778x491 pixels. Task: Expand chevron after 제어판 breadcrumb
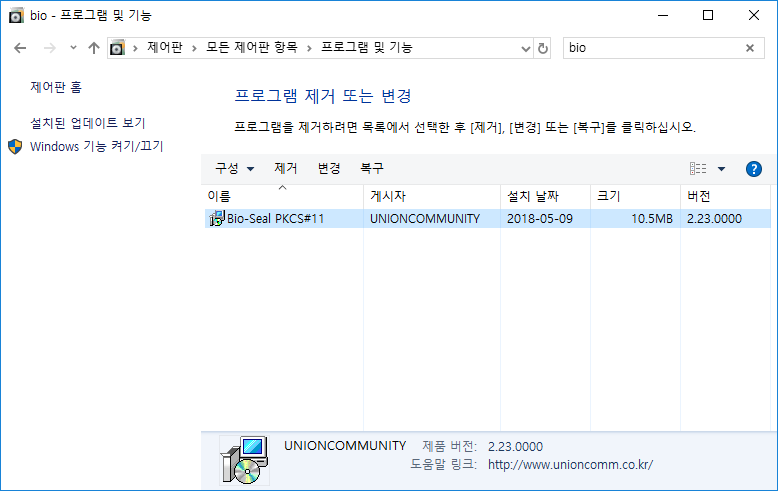coord(194,48)
